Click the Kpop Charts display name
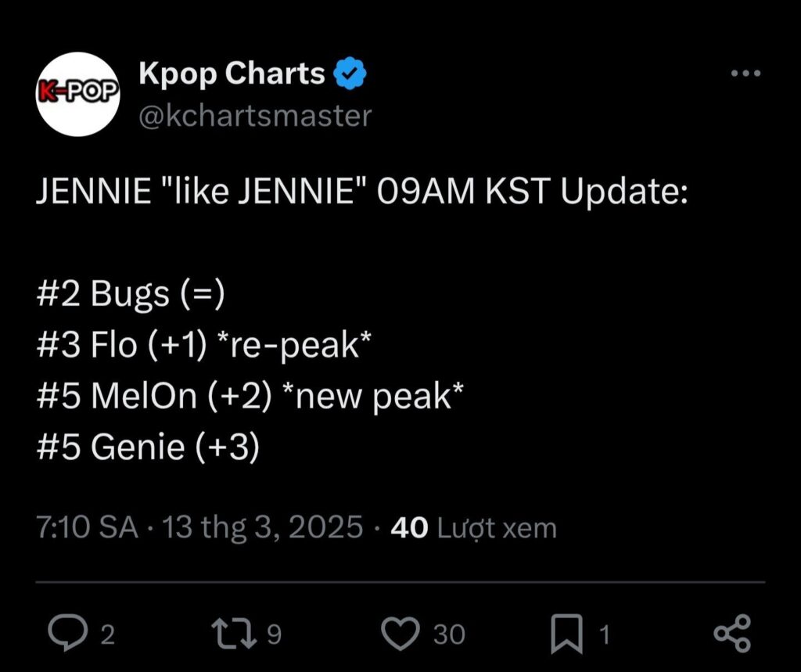 point(232,74)
